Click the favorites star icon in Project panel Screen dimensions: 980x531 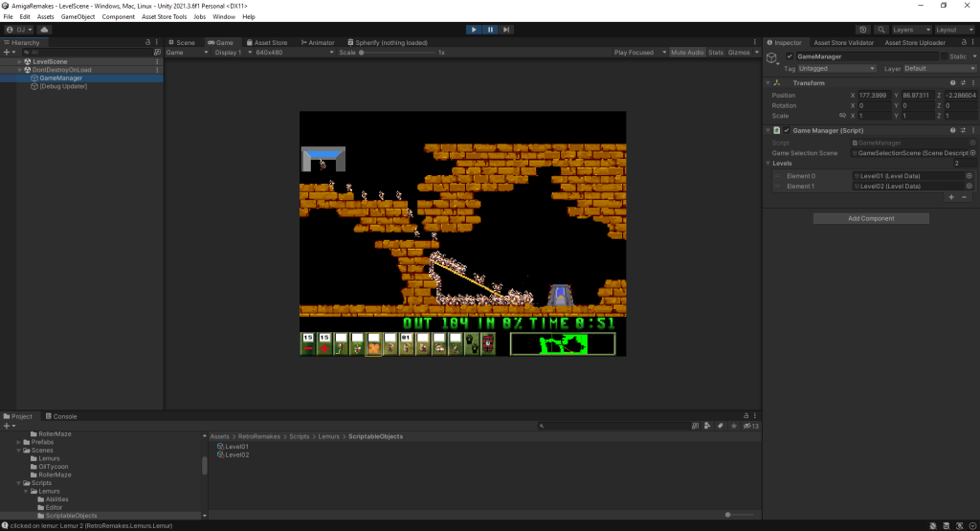[734, 426]
